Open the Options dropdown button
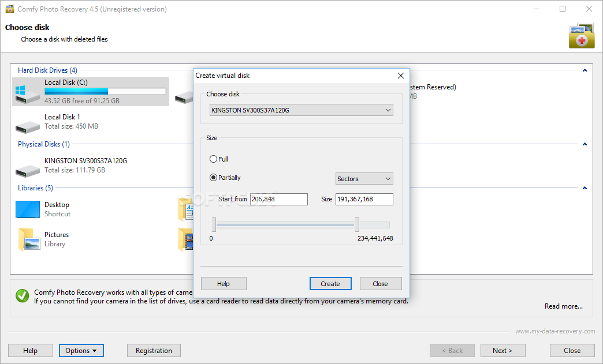This screenshot has height=364, width=603. [x=81, y=351]
